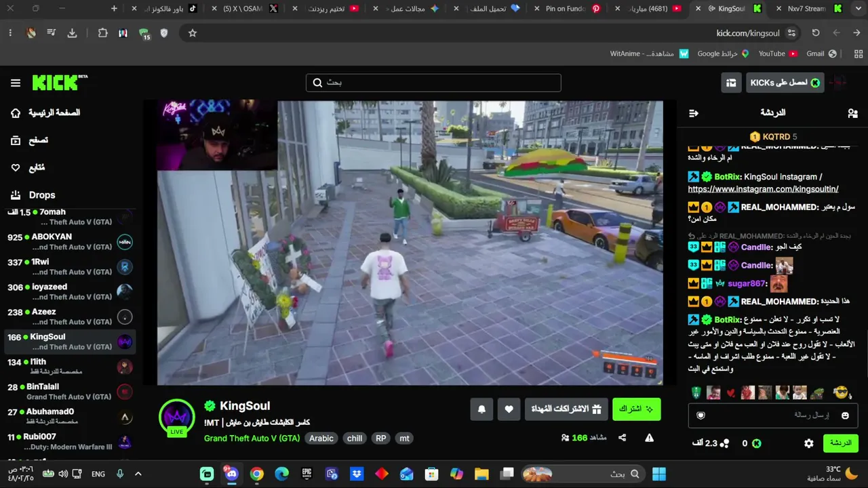Click the gifted subscriptions button
Image resolution: width=868 pixels, height=488 pixels.
click(x=566, y=409)
